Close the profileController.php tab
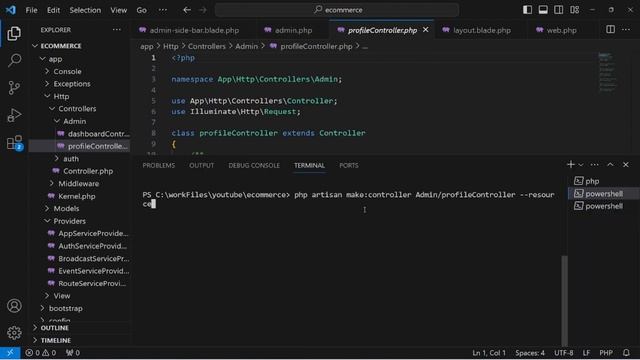Screen dimensions: 640x360 (425, 30)
